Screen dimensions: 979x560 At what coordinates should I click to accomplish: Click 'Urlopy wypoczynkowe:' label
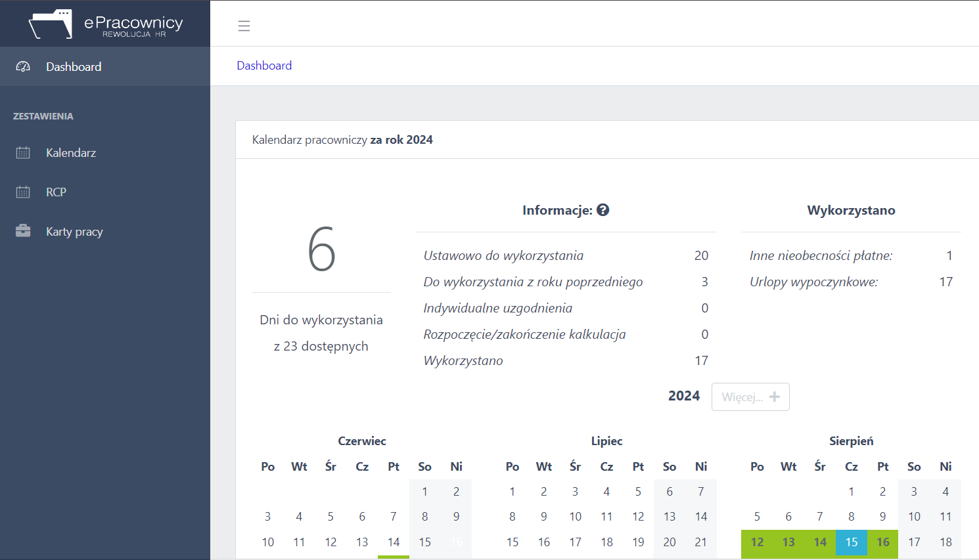813,282
